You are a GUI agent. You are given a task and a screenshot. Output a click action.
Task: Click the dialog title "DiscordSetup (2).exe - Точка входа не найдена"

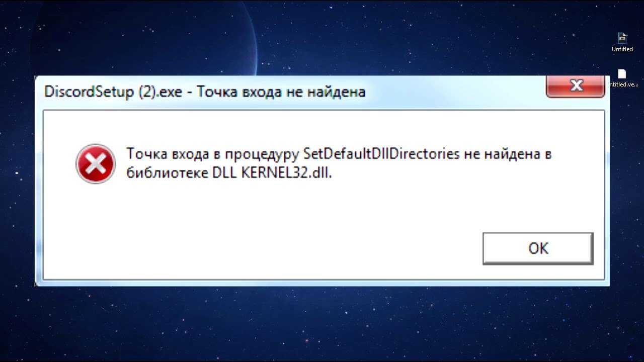click(x=205, y=92)
